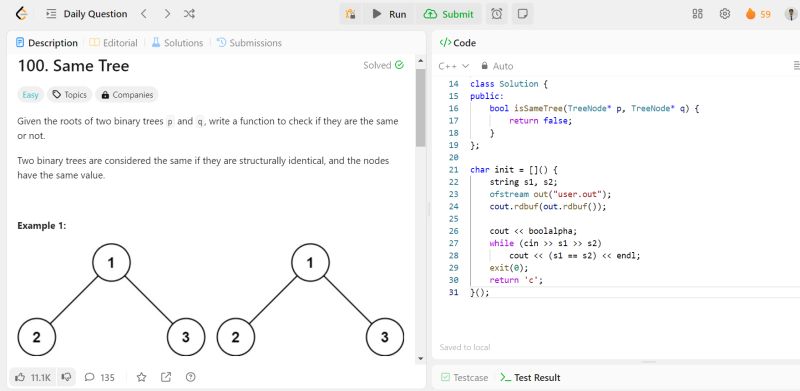Open the help question mark icon
Viewport: 800px width, 391px height.
(191, 377)
